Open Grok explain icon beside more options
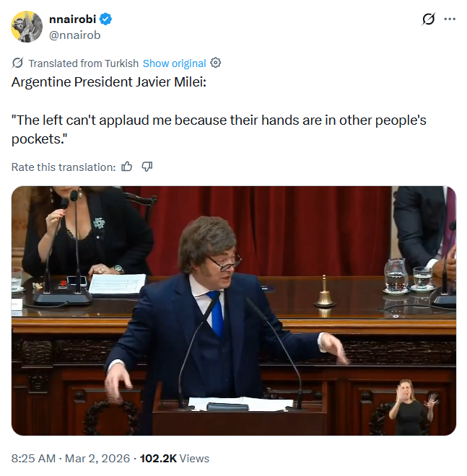467x476 pixels. tap(429, 19)
